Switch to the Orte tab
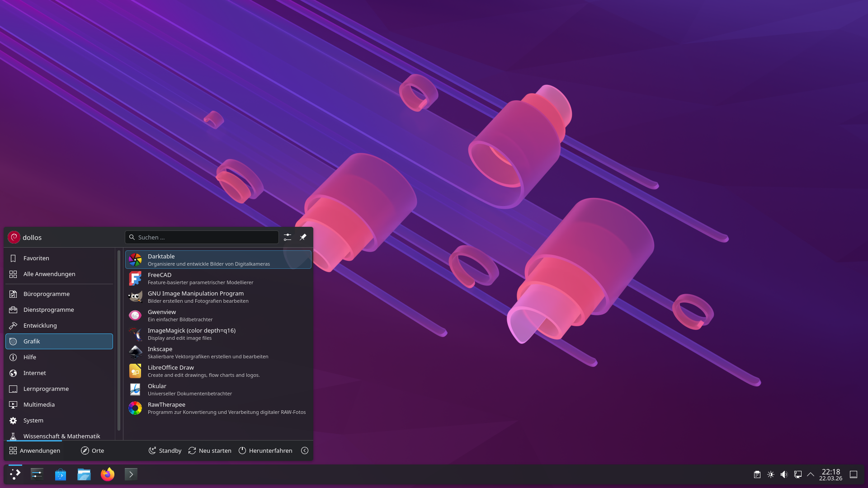Screen dimensions: 868x488 click(x=93, y=450)
